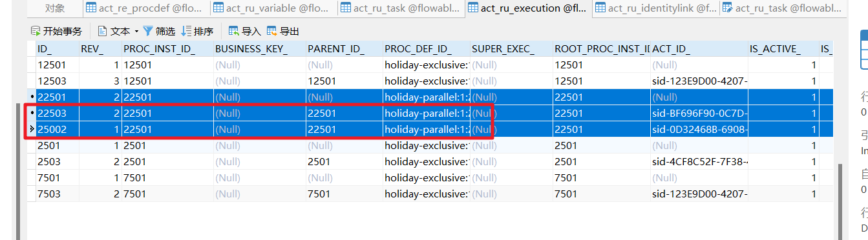Switch to the act_ru_identitylink tab
The width and height of the screenshot is (868, 240).
coord(657,8)
